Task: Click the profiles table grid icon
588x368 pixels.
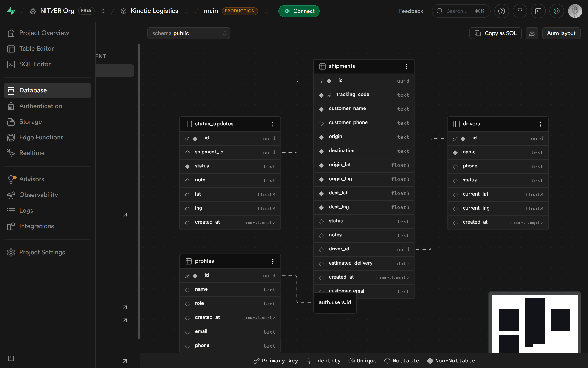Action: (x=189, y=261)
